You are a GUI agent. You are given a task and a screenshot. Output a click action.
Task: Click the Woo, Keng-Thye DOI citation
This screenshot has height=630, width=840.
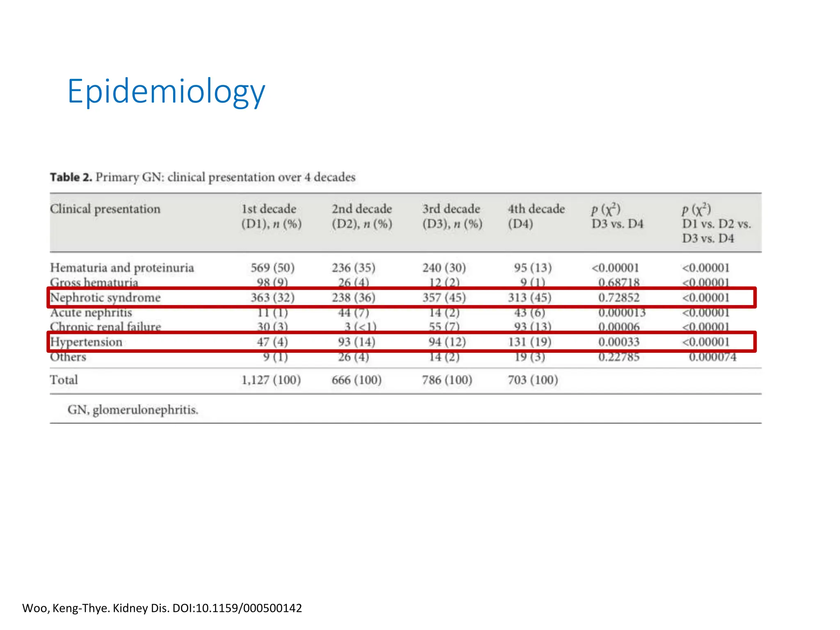(x=162, y=608)
